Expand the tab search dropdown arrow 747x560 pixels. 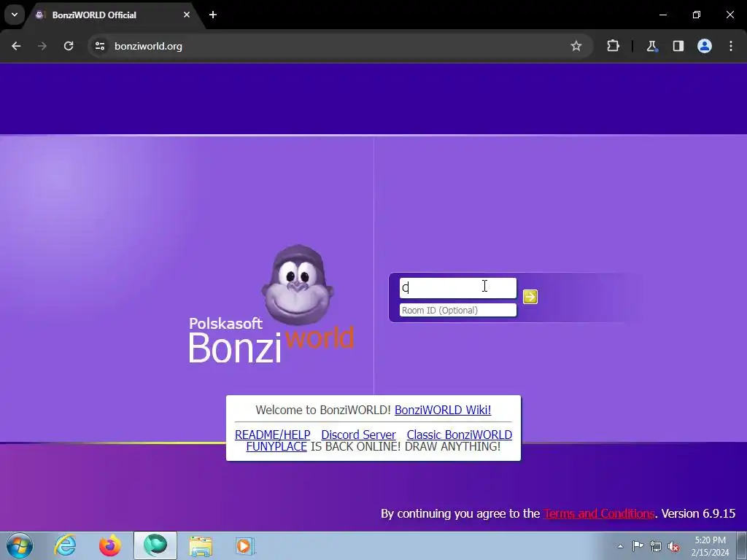click(x=15, y=15)
